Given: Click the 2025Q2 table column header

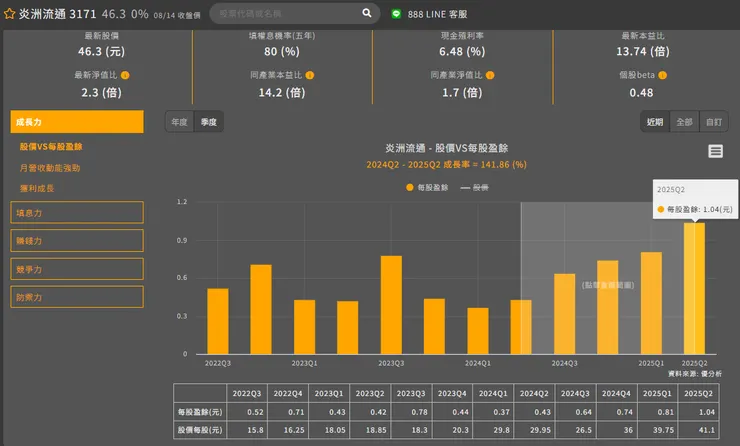Looking at the screenshot, I should pos(698,393).
